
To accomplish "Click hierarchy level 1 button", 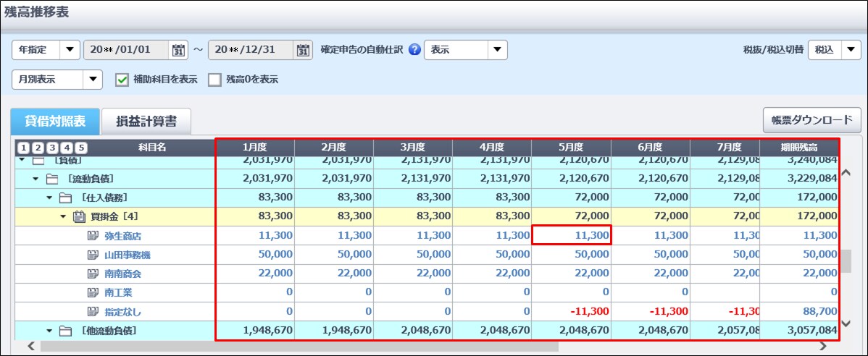I will 22,148.
